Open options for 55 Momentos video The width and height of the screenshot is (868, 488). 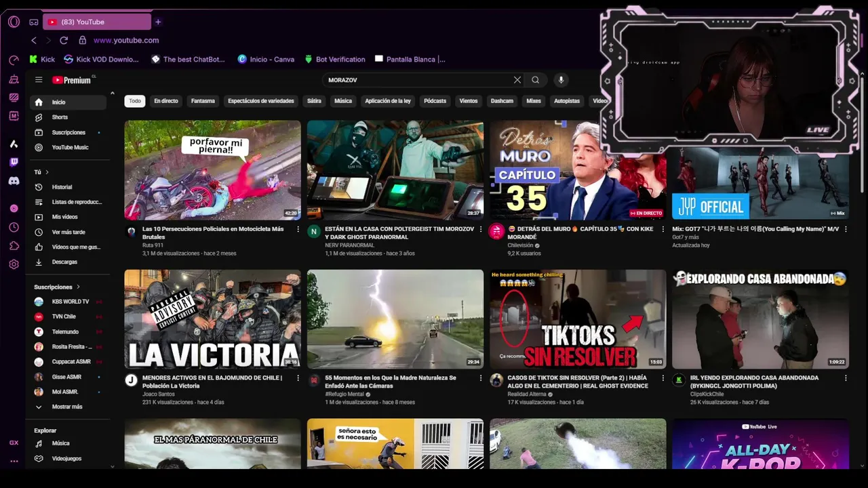481,378
